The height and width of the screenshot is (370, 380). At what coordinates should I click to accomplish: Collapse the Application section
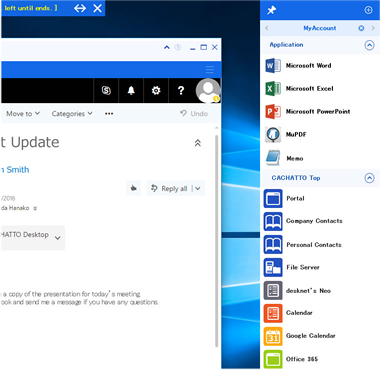tap(369, 45)
